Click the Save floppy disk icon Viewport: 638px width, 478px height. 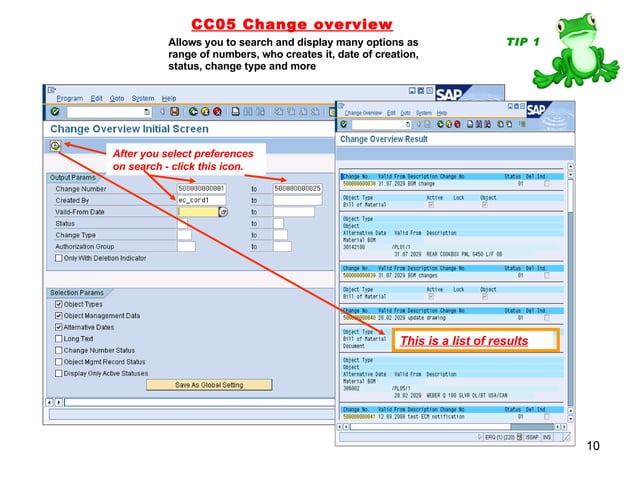[175, 111]
